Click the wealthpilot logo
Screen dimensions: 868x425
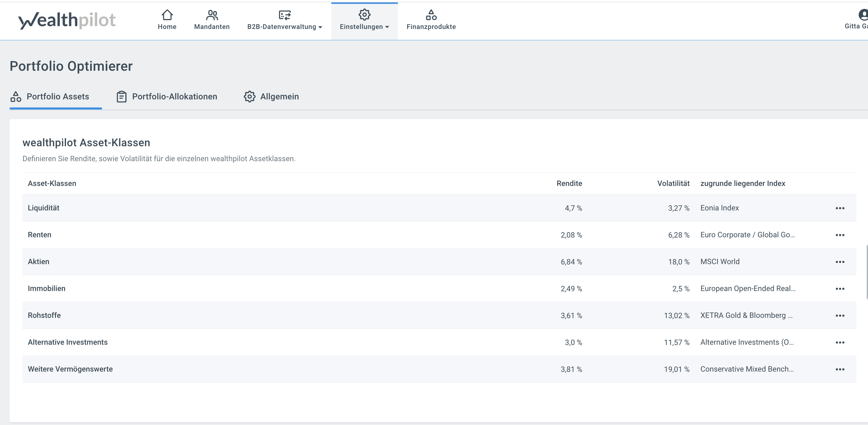coord(67,20)
